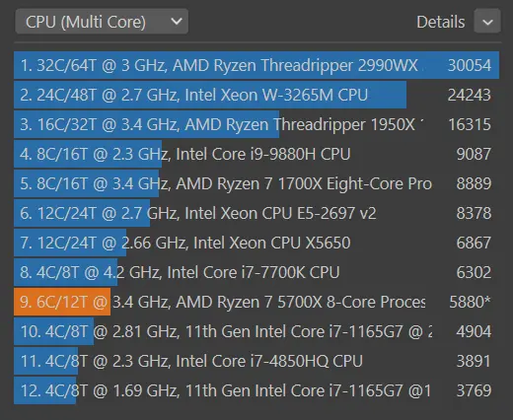
Task: Pick the Intel Xeon E5-2697 v2 row
Action: tap(256, 213)
